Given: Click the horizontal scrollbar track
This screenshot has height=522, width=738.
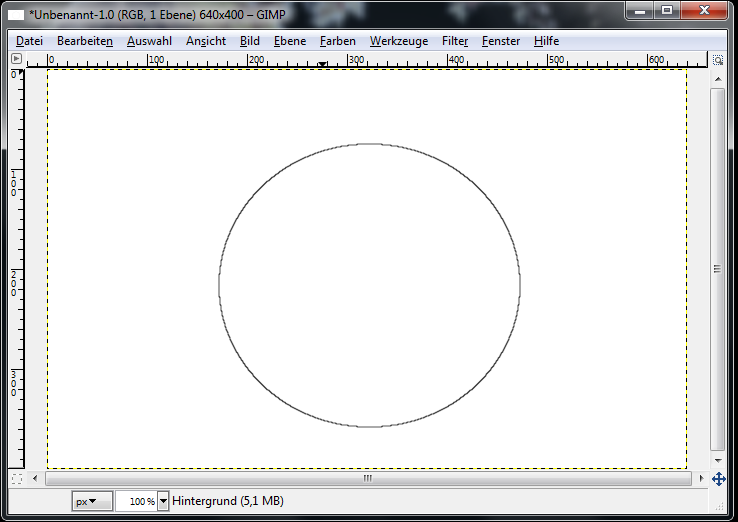Looking at the screenshot, I should point(200,479).
